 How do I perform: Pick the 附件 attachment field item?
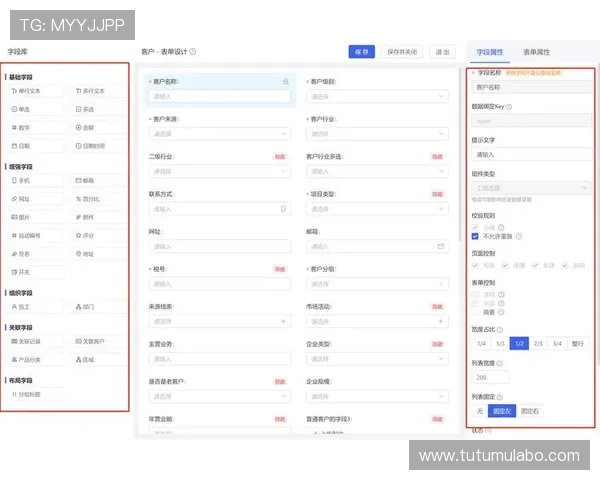tap(100, 217)
